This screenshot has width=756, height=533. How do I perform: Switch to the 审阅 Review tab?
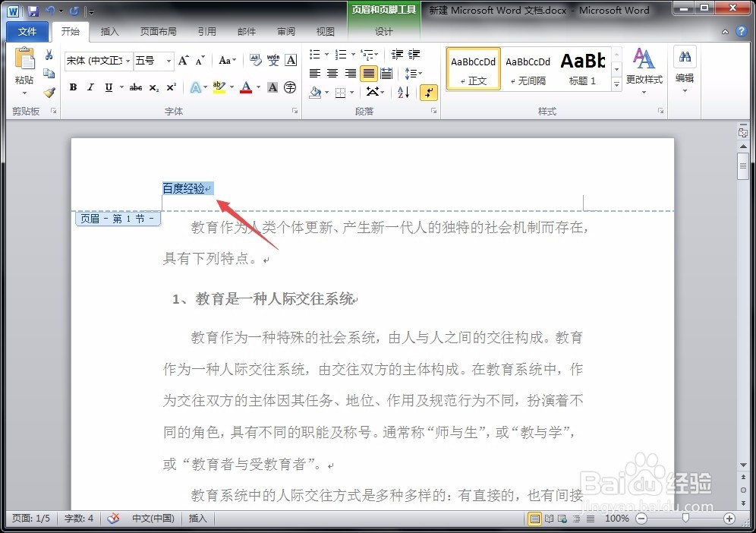click(x=286, y=31)
